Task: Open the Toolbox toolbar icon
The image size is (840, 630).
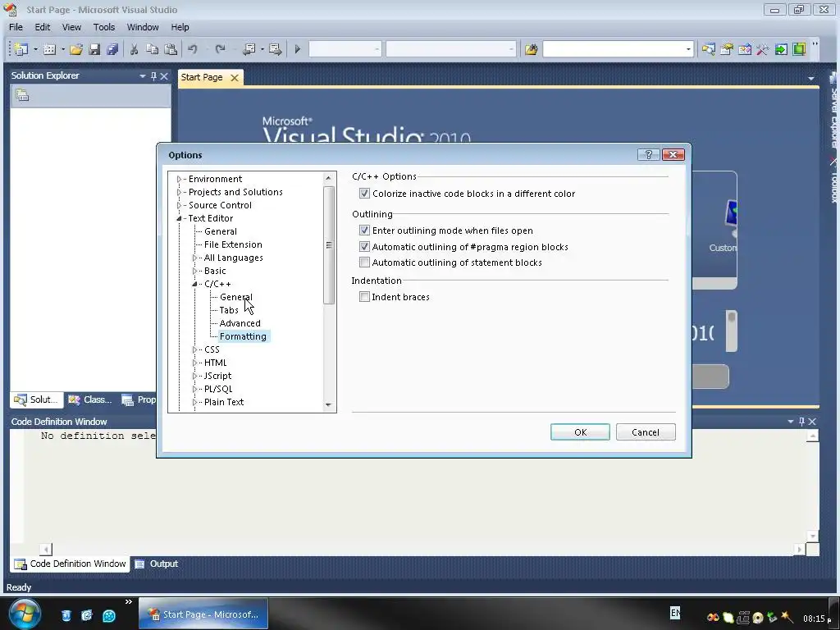Action: (x=762, y=49)
